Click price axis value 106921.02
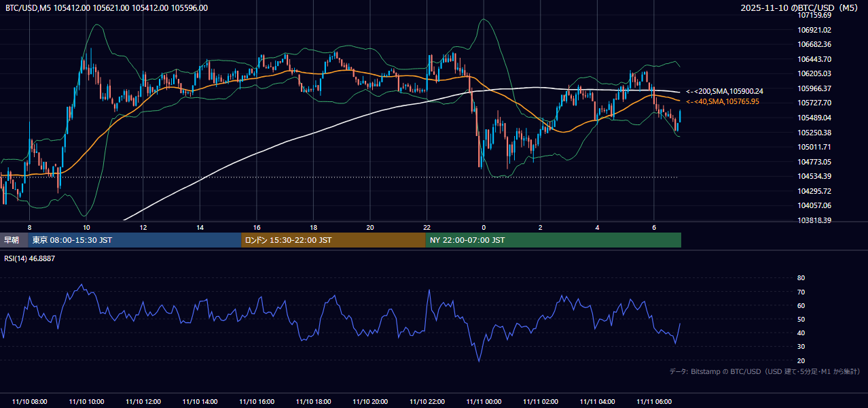Screen dimensions: 868x408 (814, 30)
